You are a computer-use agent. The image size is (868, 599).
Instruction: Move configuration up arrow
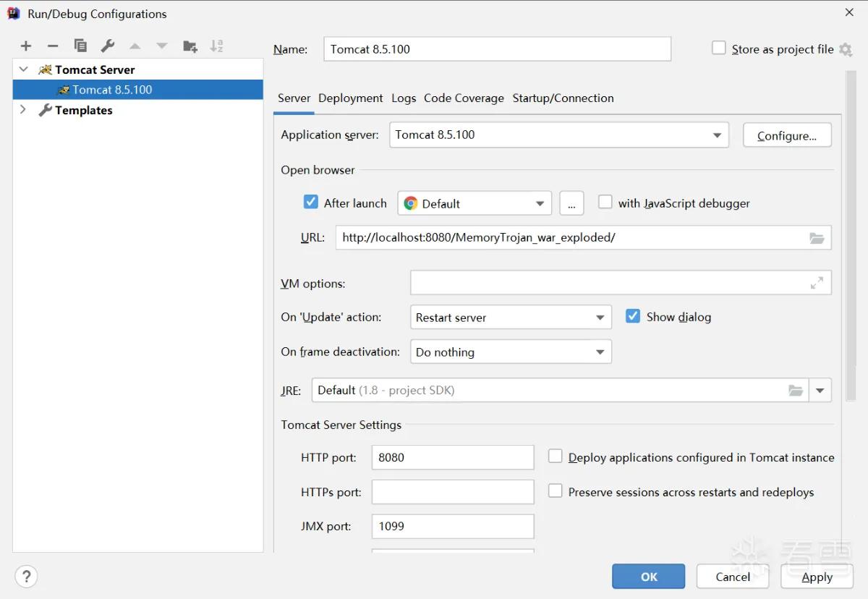pyautogui.click(x=135, y=46)
